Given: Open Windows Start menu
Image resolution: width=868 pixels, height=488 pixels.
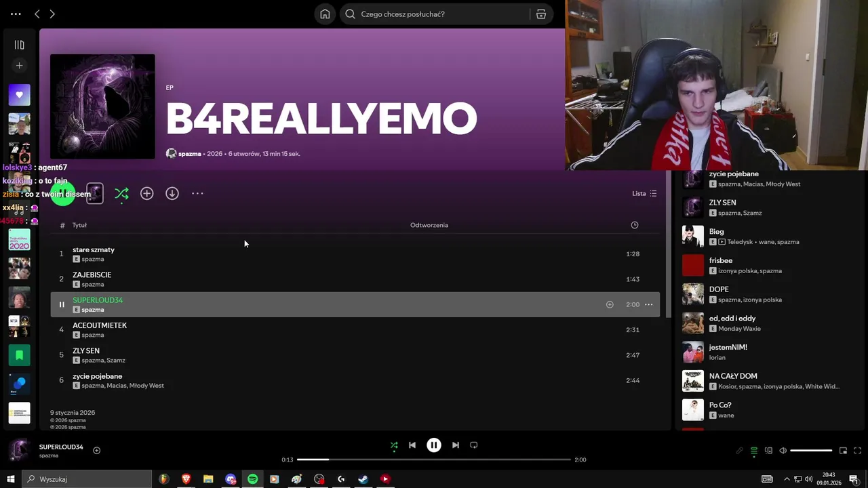Looking at the screenshot, I should pyautogui.click(x=11, y=479).
